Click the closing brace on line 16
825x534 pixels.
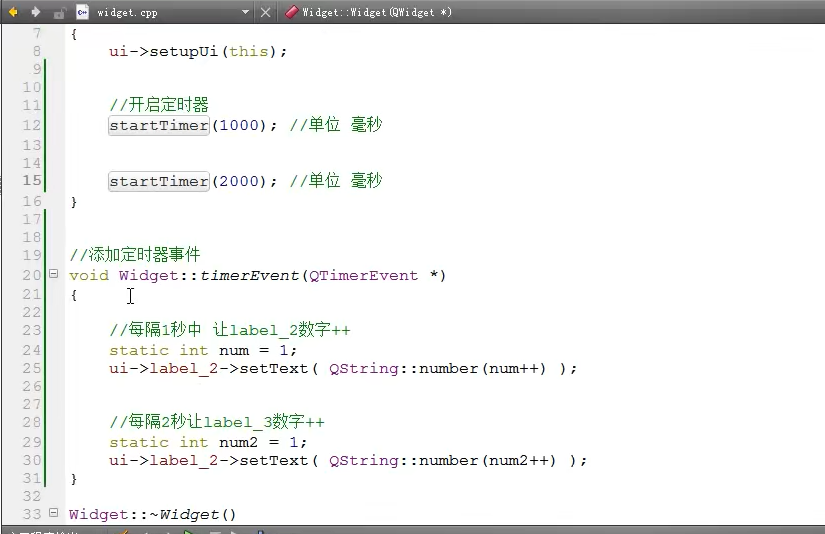coord(74,202)
